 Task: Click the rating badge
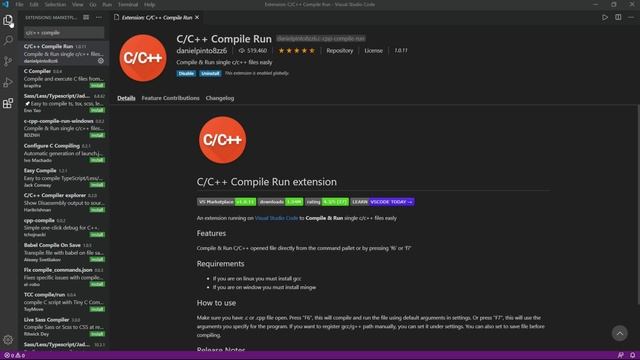[327, 202]
